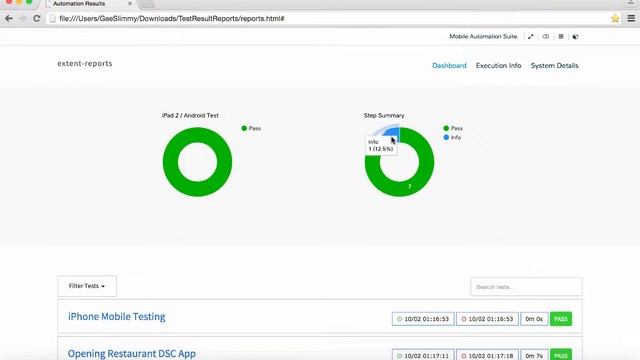The width and height of the screenshot is (640, 360).
Task: Go back with browser back arrow
Action: tap(9, 18)
